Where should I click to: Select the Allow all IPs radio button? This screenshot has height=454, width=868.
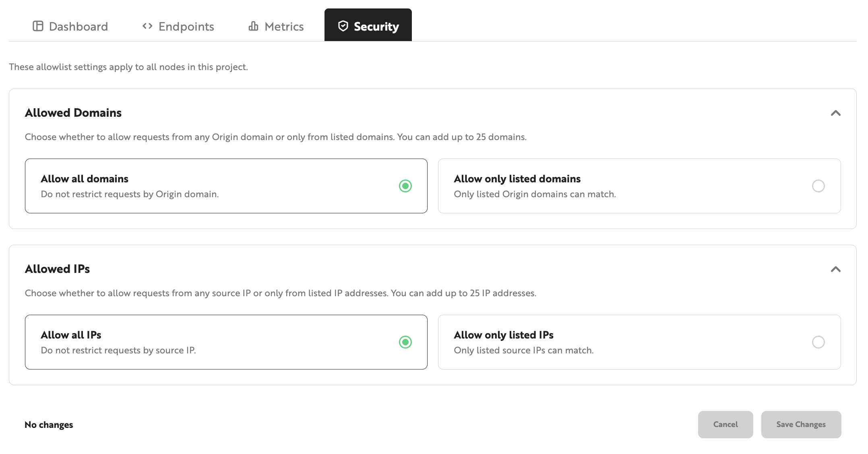pos(405,342)
